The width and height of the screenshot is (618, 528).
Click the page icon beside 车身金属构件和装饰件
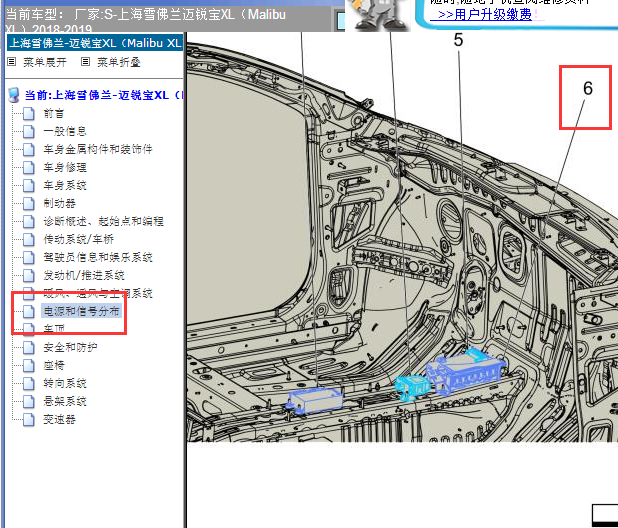click(x=28, y=149)
